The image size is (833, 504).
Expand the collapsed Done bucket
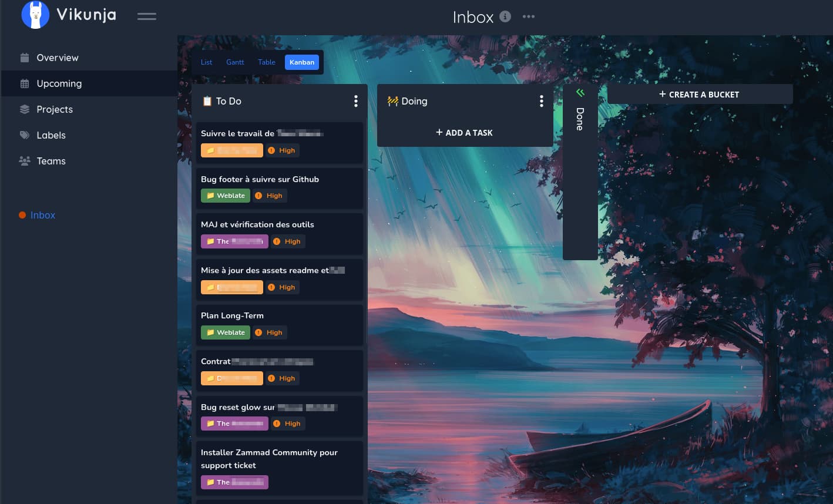pyautogui.click(x=580, y=92)
